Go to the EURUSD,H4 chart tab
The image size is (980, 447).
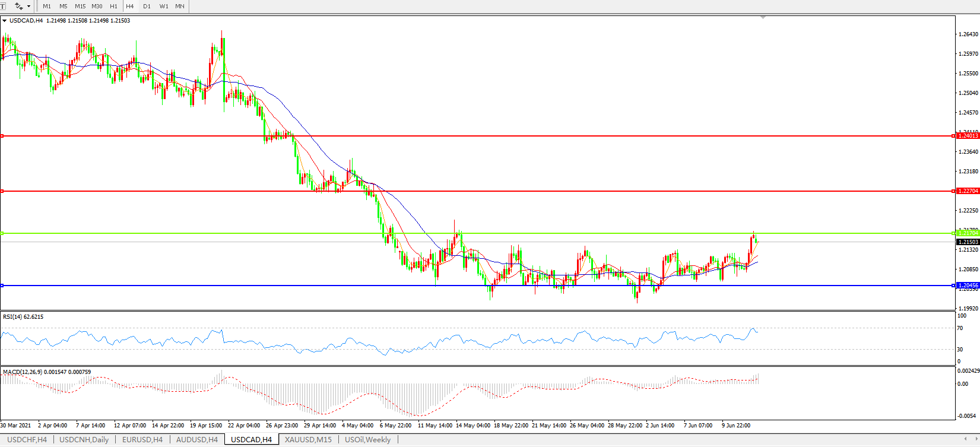point(142,440)
